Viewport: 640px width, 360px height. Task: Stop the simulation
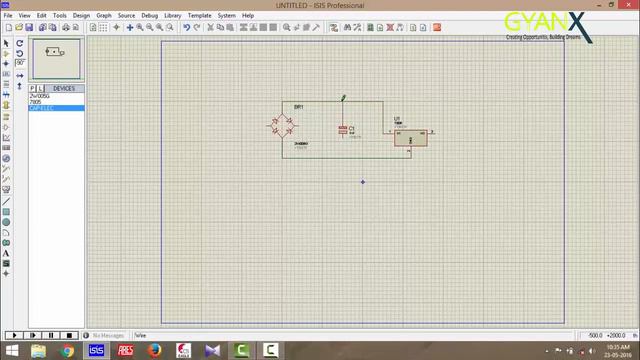[x=69, y=336]
